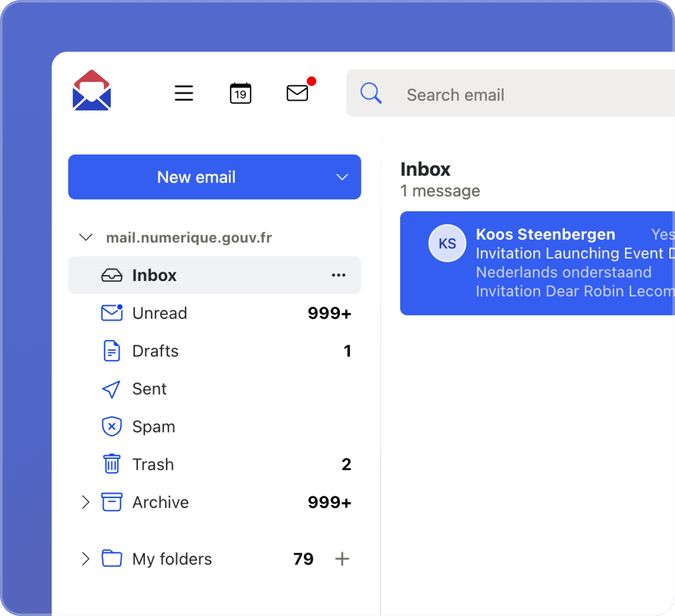Click the Spam shield icon

[112, 427]
